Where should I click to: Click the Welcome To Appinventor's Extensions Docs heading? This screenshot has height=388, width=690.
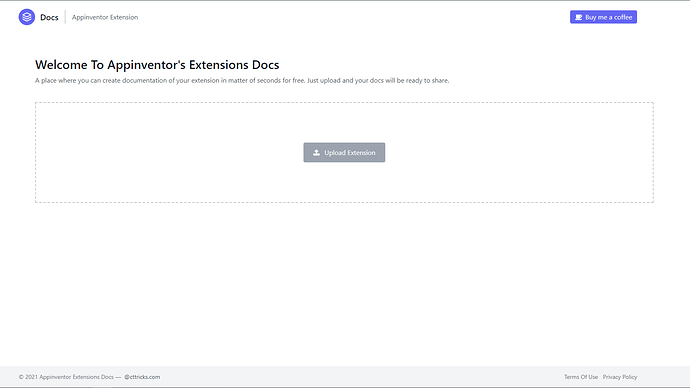157,65
